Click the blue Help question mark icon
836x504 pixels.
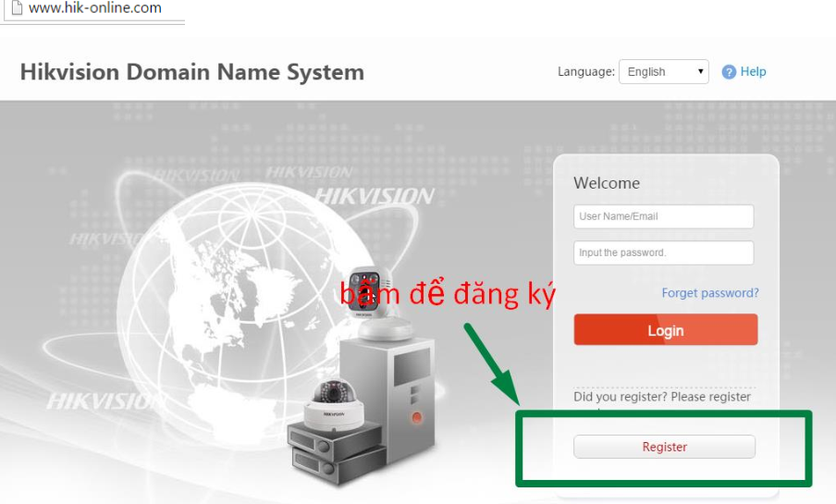pyautogui.click(x=729, y=72)
